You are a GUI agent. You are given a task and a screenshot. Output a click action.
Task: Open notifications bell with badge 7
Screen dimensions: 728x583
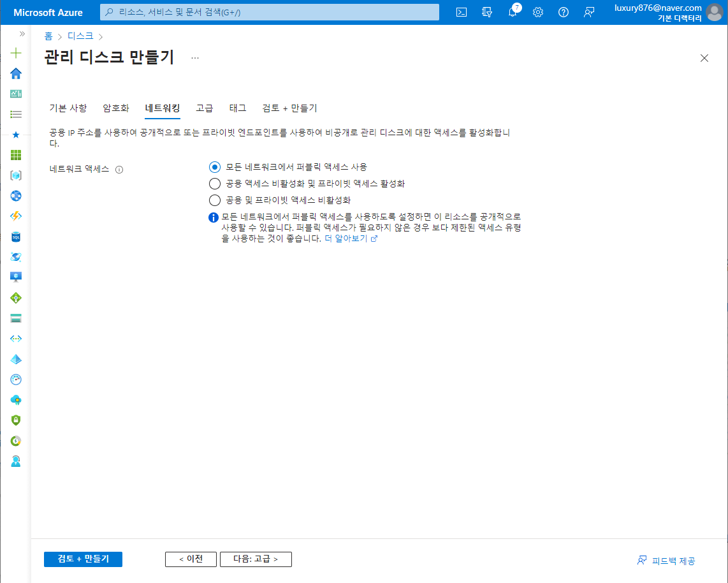(x=513, y=11)
